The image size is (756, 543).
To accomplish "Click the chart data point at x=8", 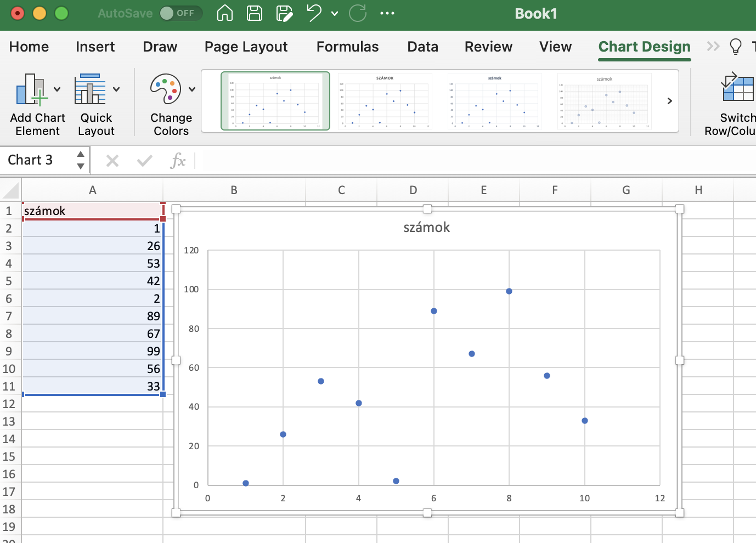I will click(509, 291).
